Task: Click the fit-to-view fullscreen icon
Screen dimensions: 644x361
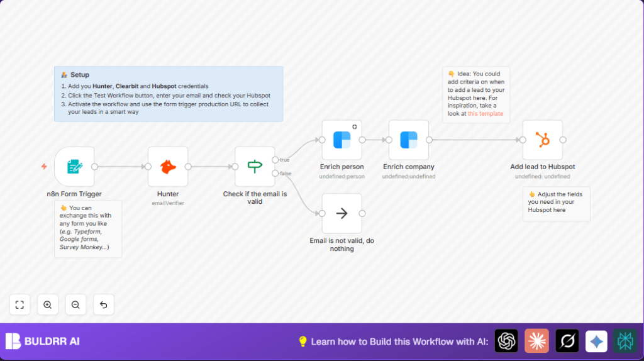Action: point(19,305)
